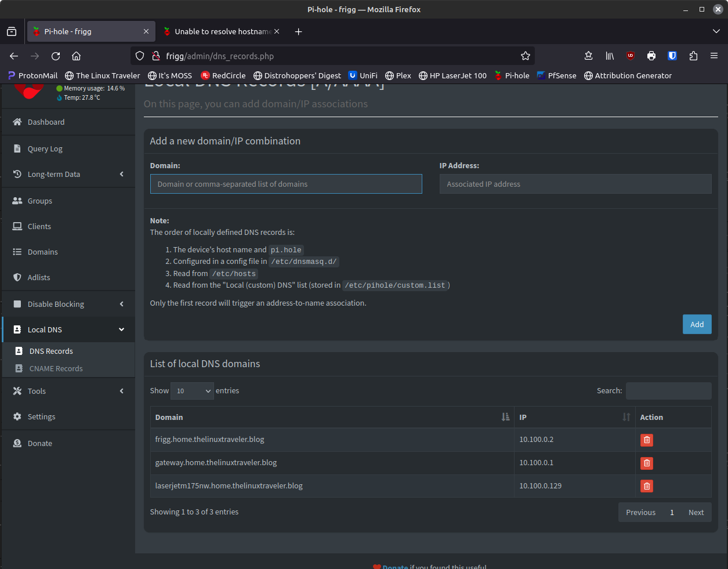Delete the laserjetm175nw DNS record

647,486
